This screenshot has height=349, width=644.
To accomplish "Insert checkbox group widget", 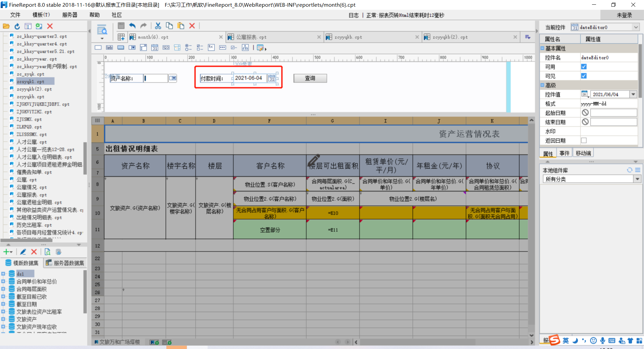I will click(200, 48).
